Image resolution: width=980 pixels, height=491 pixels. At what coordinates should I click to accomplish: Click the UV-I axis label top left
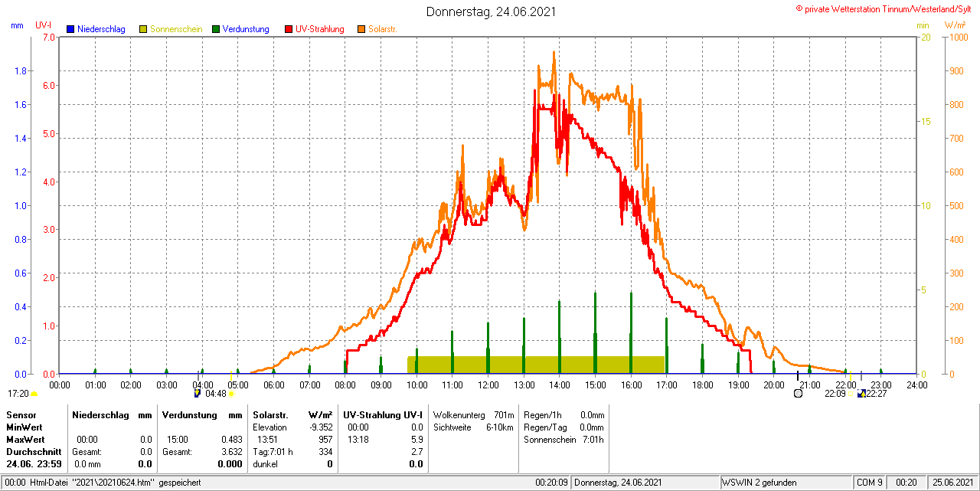click(x=44, y=25)
